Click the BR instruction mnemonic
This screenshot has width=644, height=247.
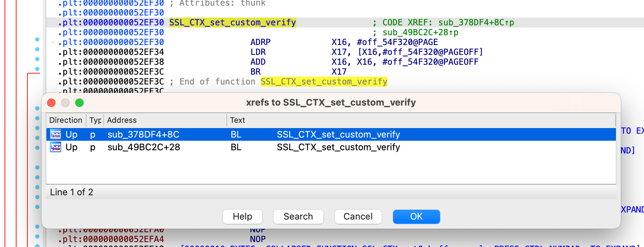pyautogui.click(x=256, y=72)
